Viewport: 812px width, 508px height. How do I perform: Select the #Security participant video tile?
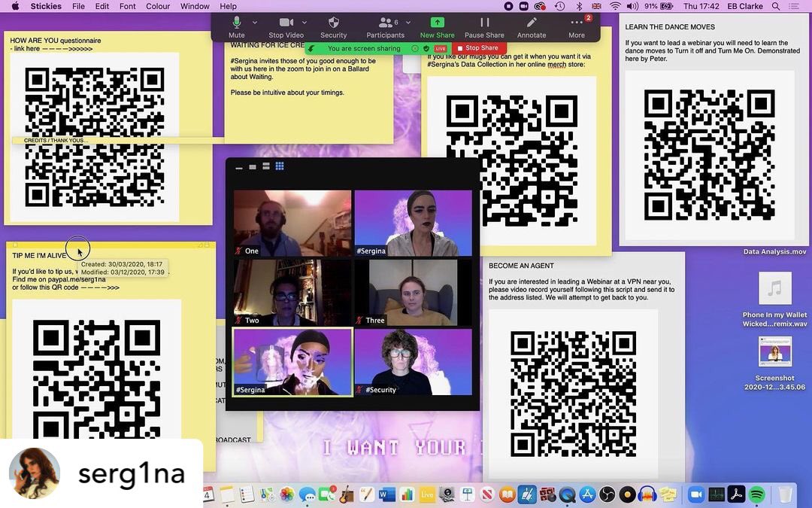414,362
